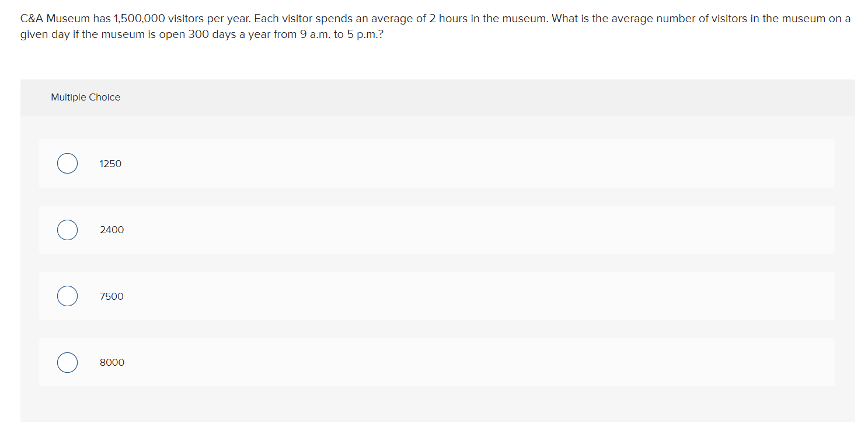Screen dimensions: 868x426
Task: Select the radio button for answer 7500
Action: click(67, 296)
